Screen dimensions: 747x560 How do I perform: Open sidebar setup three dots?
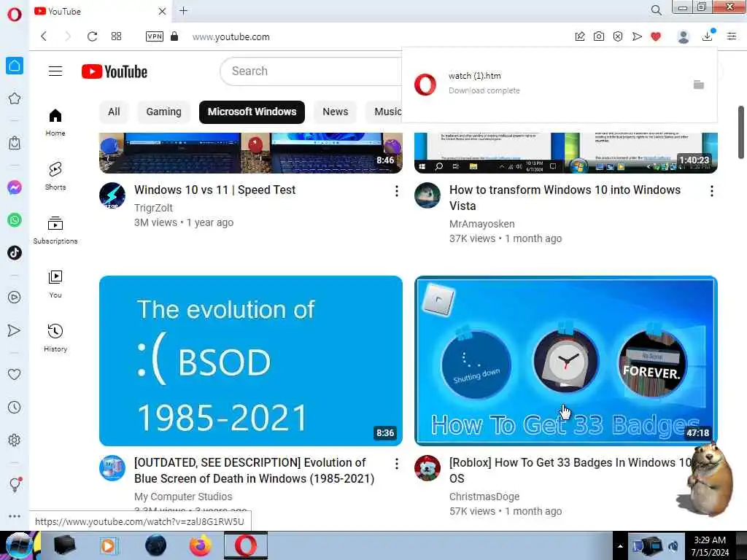pyautogui.click(x=15, y=516)
